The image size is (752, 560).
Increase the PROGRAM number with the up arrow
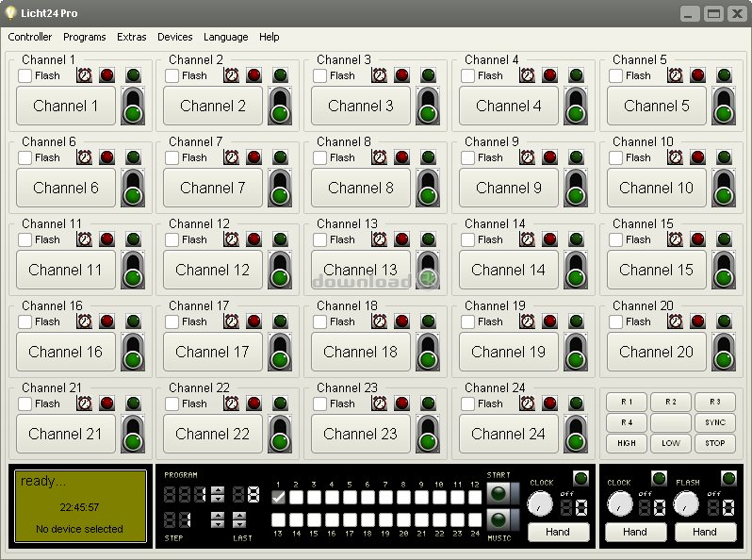point(218,490)
